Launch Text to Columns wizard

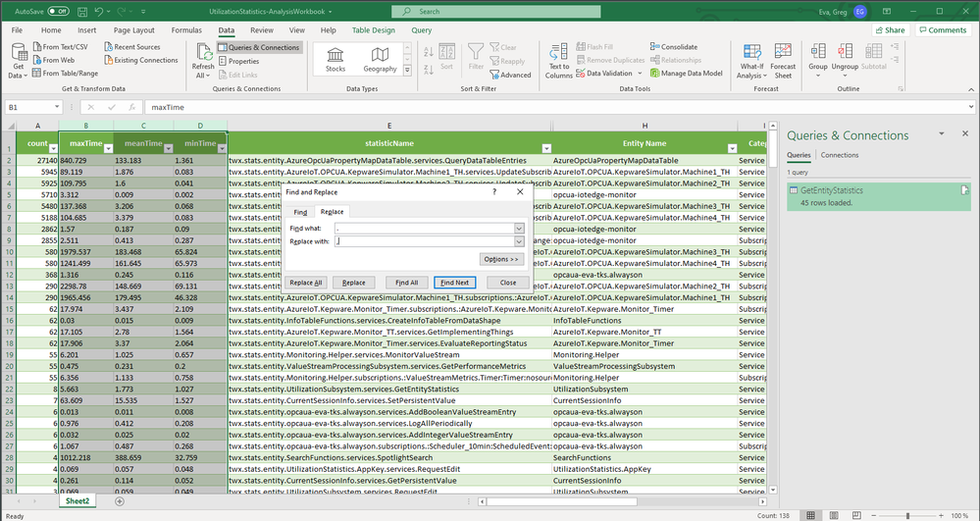point(559,61)
